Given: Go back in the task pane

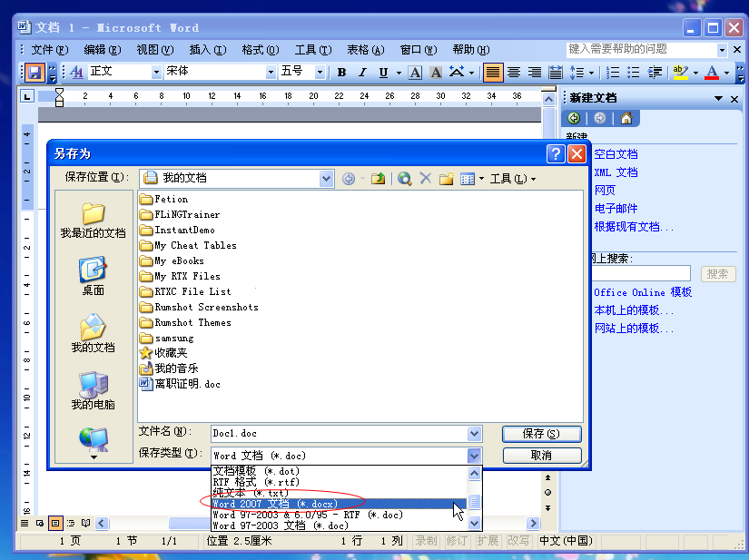Looking at the screenshot, I should pos(574,118).
